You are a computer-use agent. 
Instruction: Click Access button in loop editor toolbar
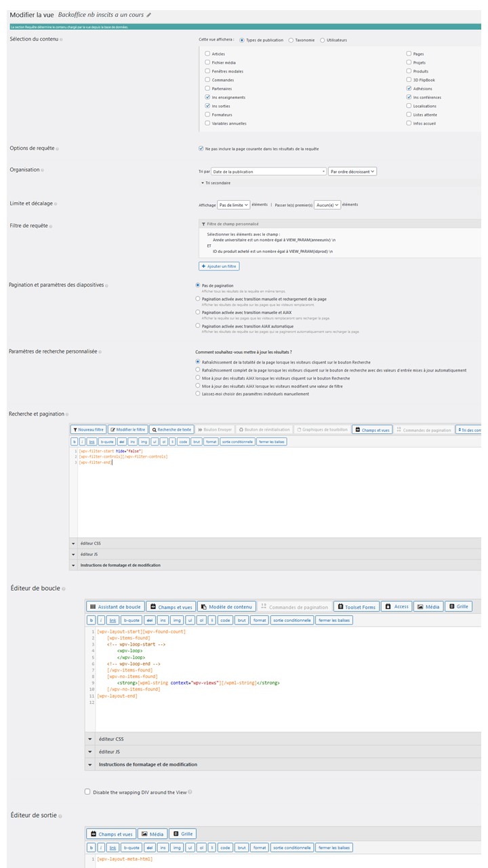tap(396, 606)
